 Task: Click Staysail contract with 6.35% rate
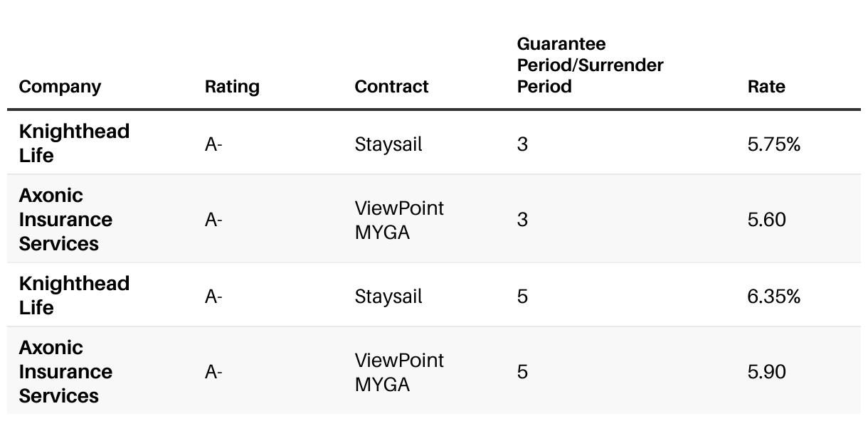point(388,297)
